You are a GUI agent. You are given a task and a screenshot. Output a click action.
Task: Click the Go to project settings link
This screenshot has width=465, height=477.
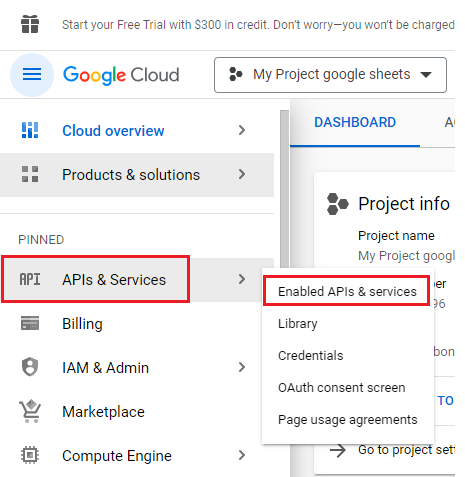click(x=406, y=450)
